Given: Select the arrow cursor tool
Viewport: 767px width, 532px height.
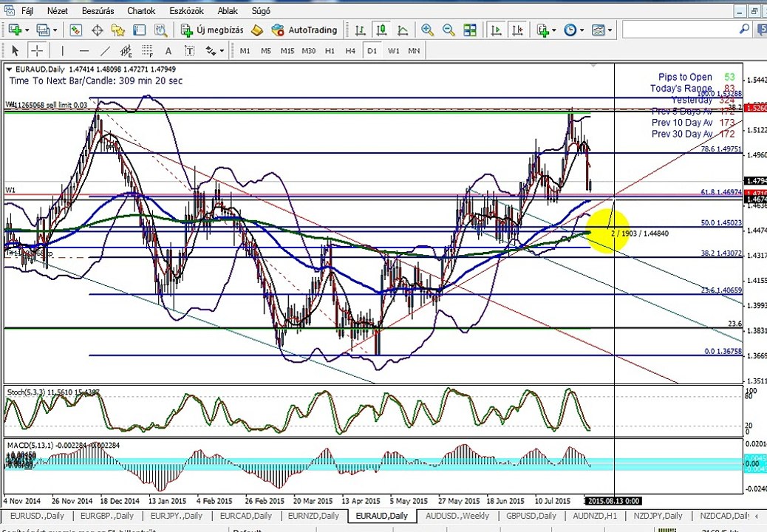Looking at the screenshot, I should [15, 50].
